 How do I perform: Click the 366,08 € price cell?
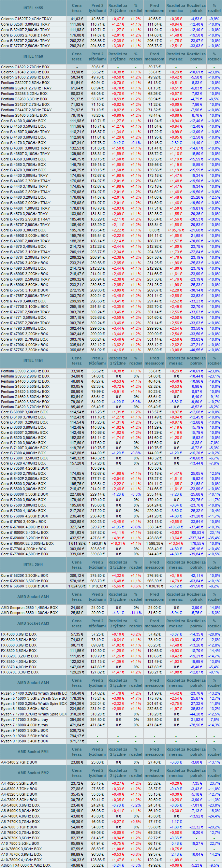(77, 350)
